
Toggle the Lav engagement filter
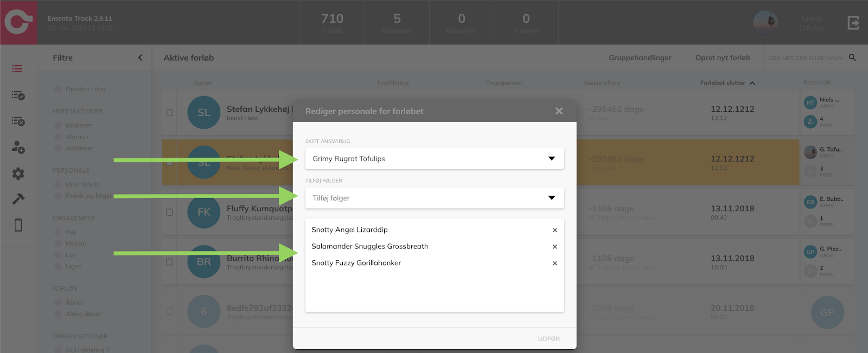[58, 255]
